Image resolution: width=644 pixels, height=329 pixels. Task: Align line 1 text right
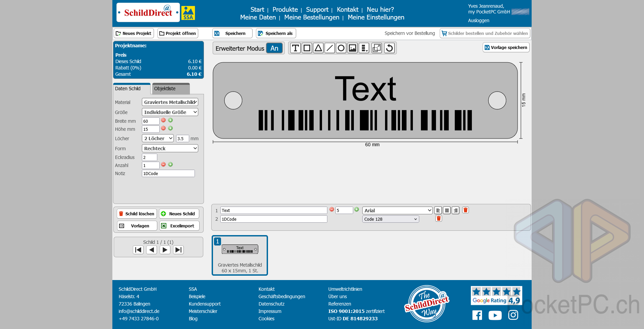[x=455, y=210]
